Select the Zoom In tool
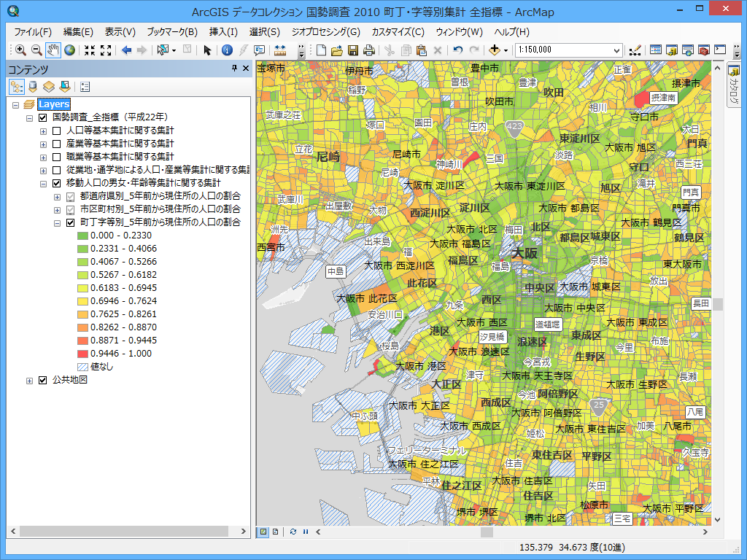The height and width of the screenshot is (560, 747). [x=20, y=50]
